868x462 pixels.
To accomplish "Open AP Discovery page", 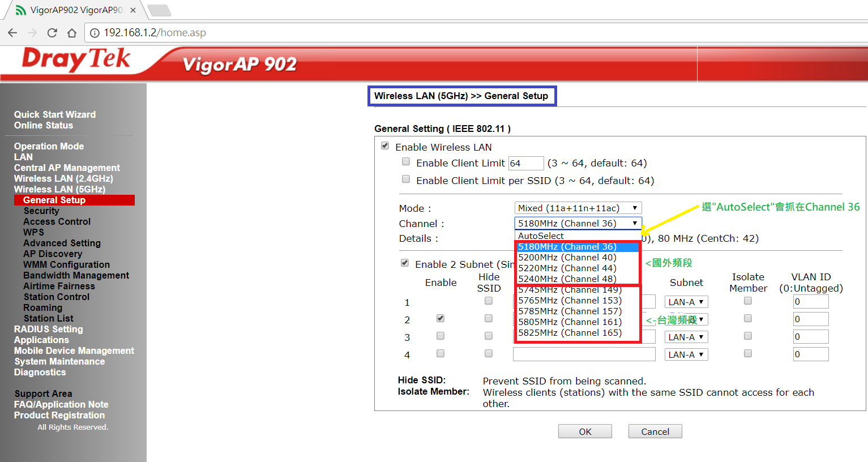I will pyautogui.click(x=53, y=254).
